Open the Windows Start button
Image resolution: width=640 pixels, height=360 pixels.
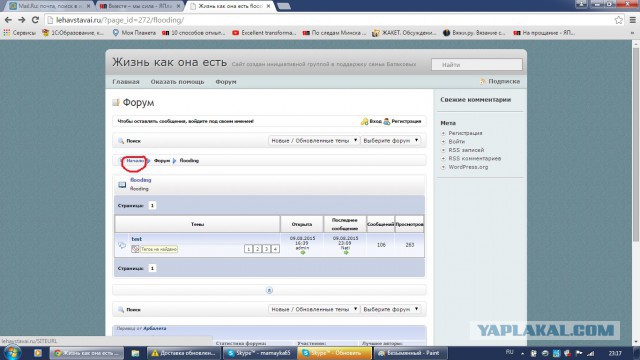click(x=12, y=353)
